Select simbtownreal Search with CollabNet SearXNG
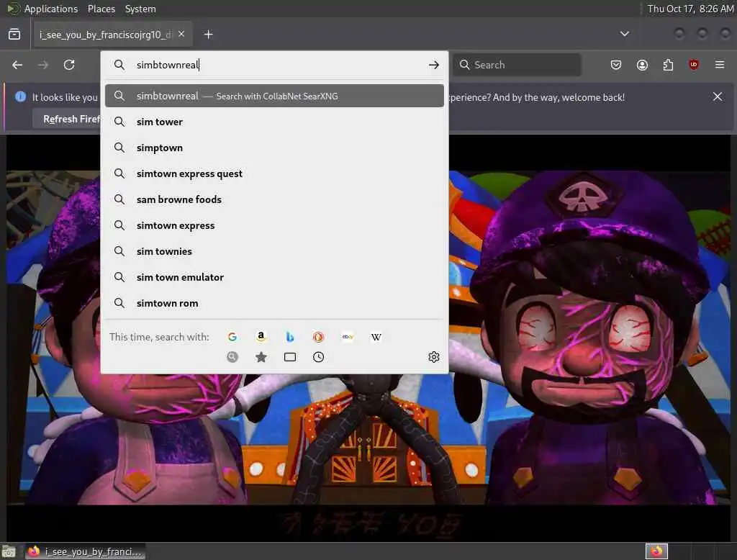737x560 pixels. tap(274, 96)
